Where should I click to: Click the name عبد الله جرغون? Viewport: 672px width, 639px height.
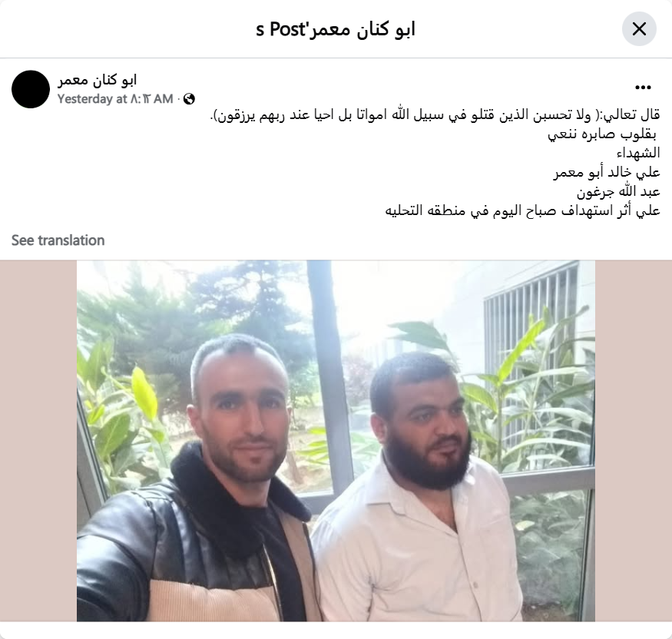[618, 191]
